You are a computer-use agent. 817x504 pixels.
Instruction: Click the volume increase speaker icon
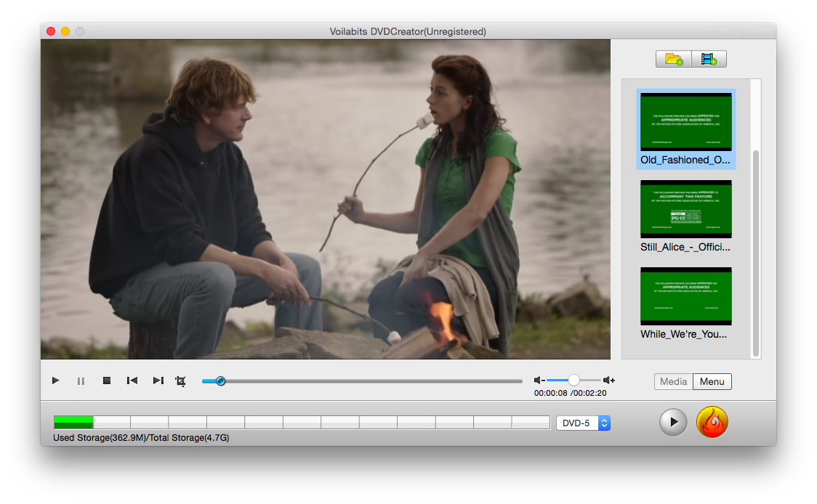coord(609,381)
